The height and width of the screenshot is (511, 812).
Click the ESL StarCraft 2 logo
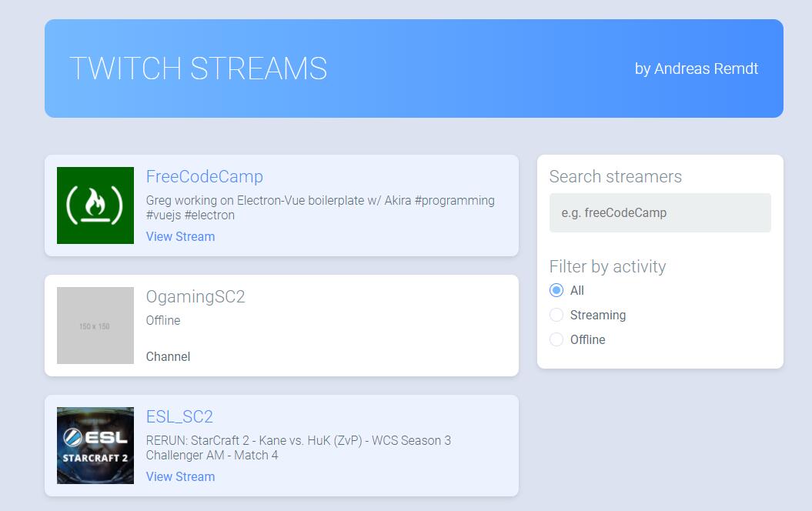pos(95,446)
